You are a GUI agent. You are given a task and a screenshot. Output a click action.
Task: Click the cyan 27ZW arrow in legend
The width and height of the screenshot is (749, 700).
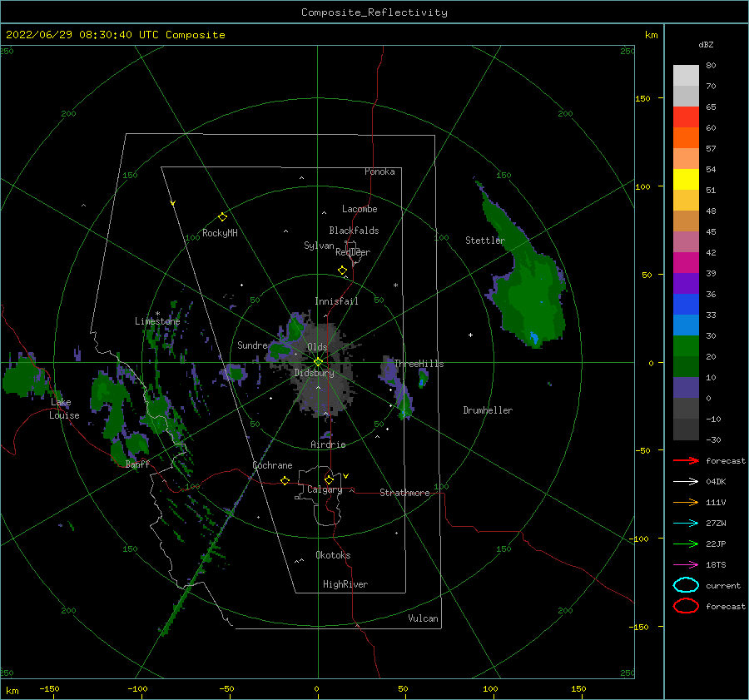pos(686,524)
